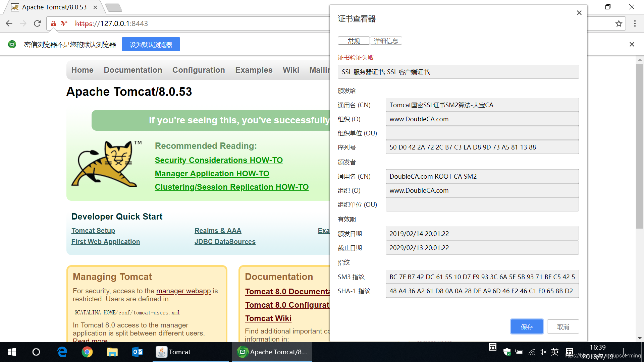Click the issued-to common name (CN) field

click(482, 105)
